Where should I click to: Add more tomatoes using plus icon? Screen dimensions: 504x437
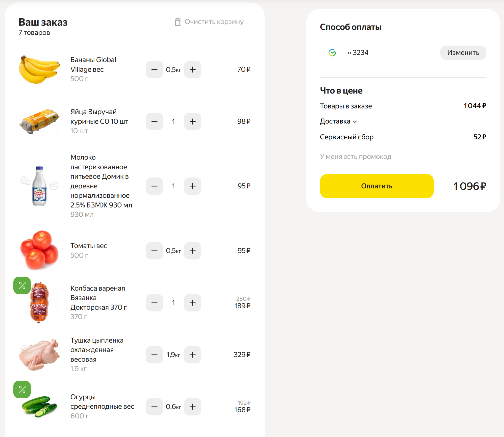pos(192,251)
